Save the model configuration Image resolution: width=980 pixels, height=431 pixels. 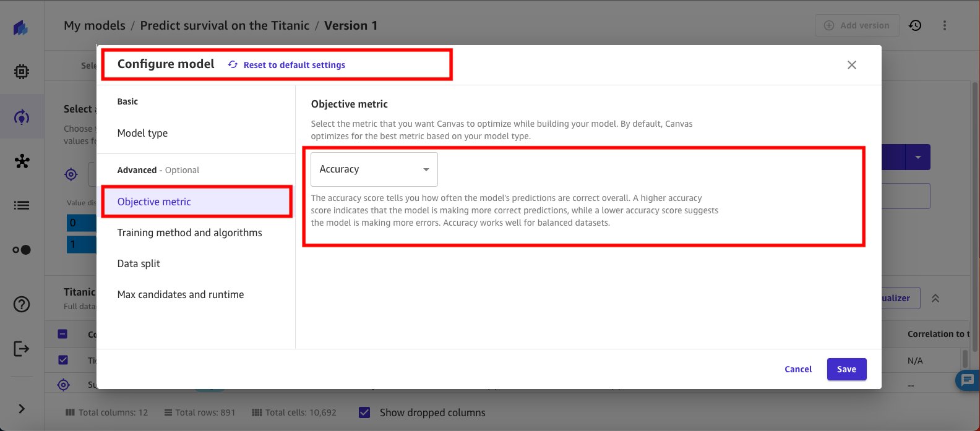tap(846, 369)
